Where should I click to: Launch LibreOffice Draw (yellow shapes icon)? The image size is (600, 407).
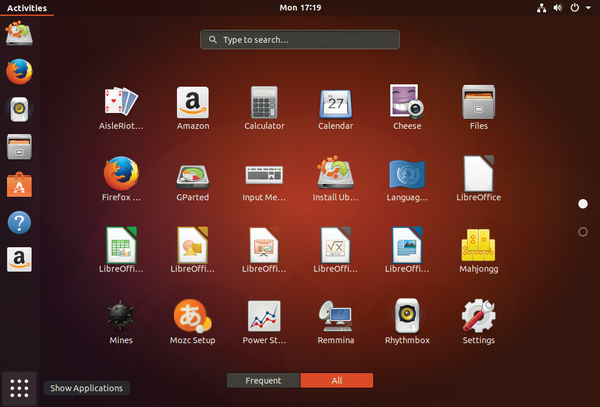tap(192, 250)
